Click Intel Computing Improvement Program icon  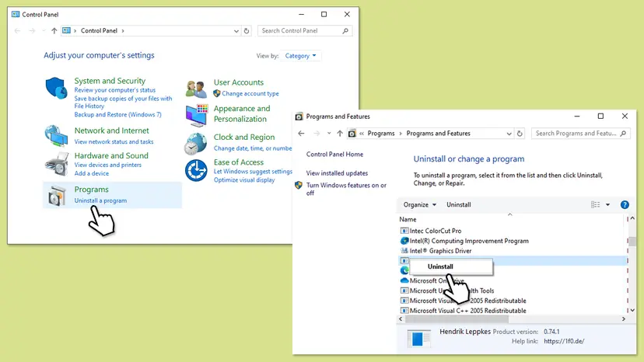point(404,241)
